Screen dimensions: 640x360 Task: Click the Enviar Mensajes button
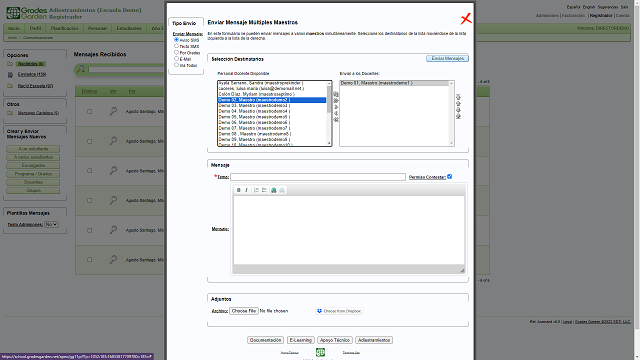447,58
